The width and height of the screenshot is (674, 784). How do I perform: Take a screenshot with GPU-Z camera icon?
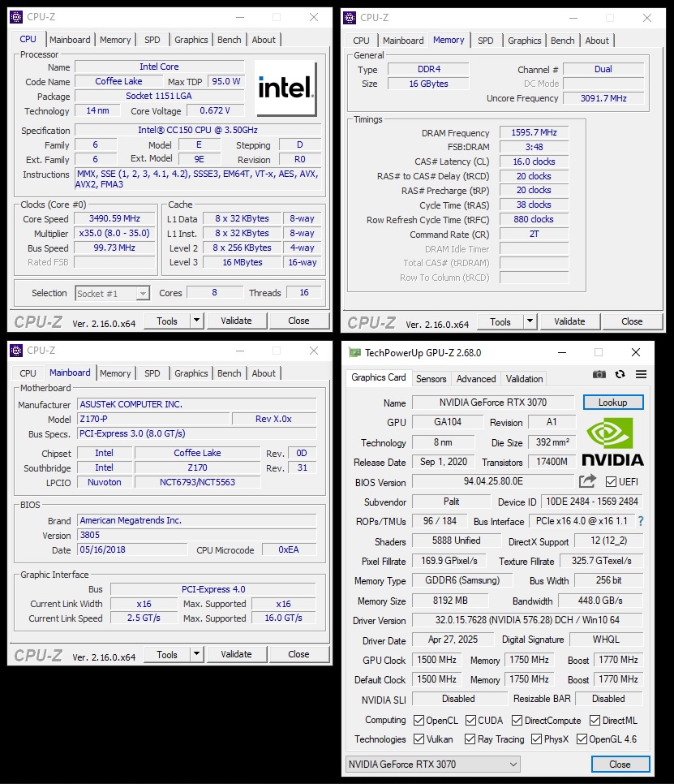[x=599, y=374]
